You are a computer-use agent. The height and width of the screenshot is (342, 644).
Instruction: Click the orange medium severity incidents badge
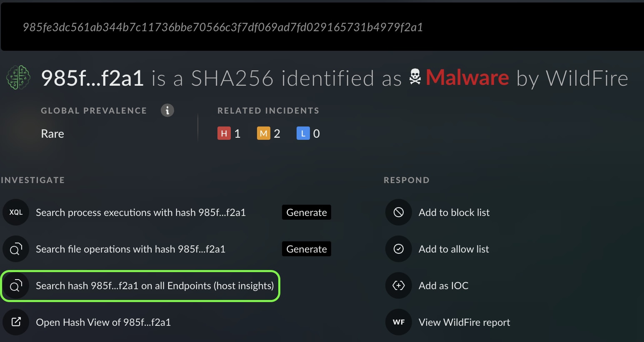click(x=263, y=134)
